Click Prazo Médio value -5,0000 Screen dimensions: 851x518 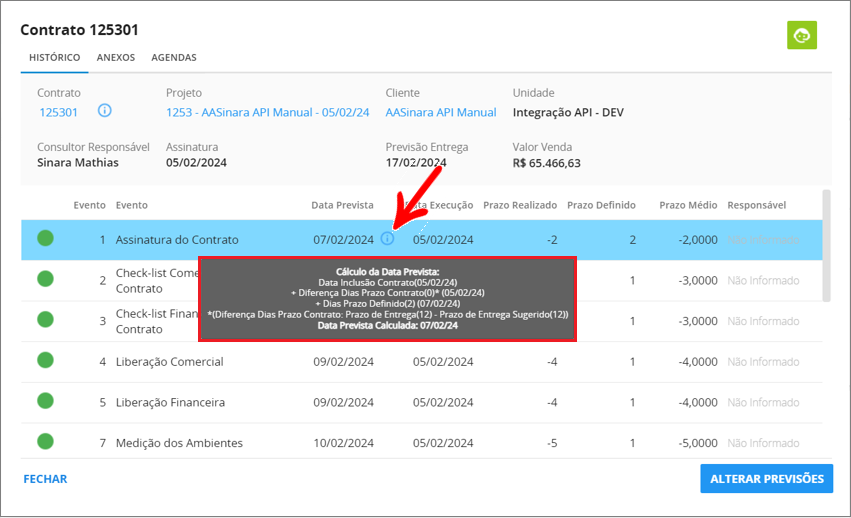tap(698, 444)
